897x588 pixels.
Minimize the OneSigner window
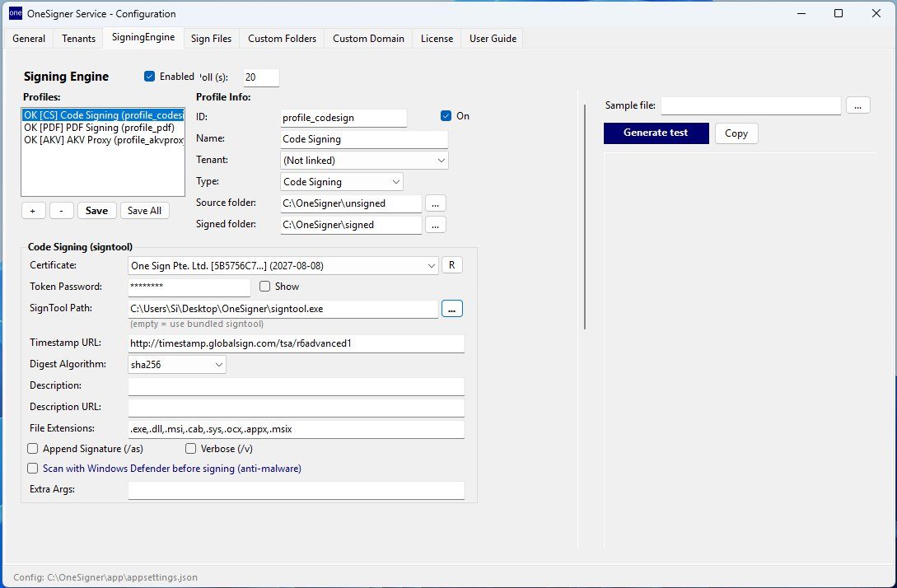click(x=801, y=13)
